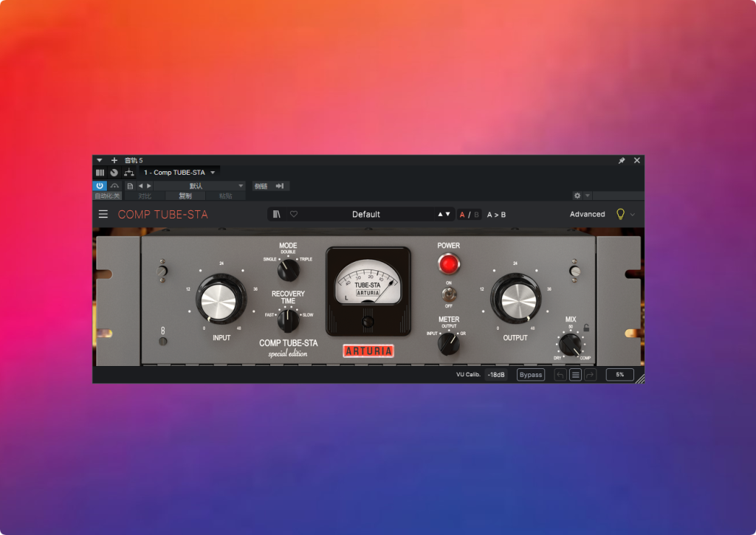The image size is (756, 535).
Task: Open the routing tree icon
Action: 128,172
